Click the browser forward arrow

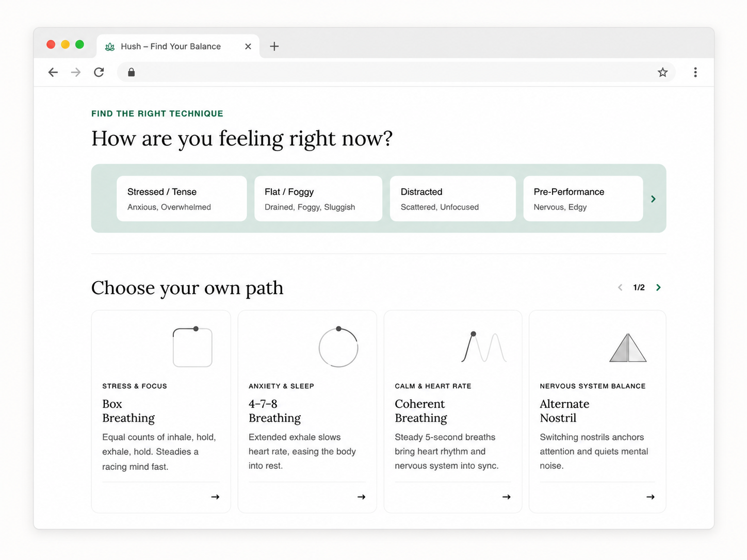tap(76, 72)
